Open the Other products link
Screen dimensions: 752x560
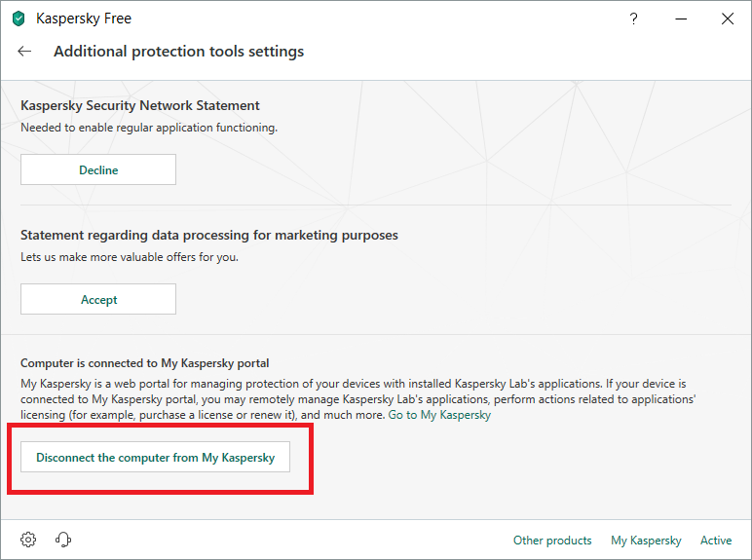point(552,541)
